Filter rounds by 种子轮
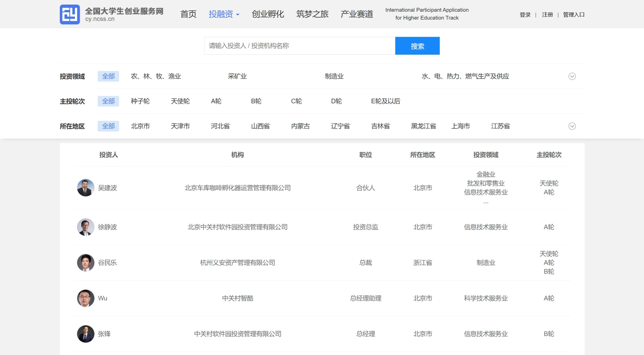 (140, 101)
